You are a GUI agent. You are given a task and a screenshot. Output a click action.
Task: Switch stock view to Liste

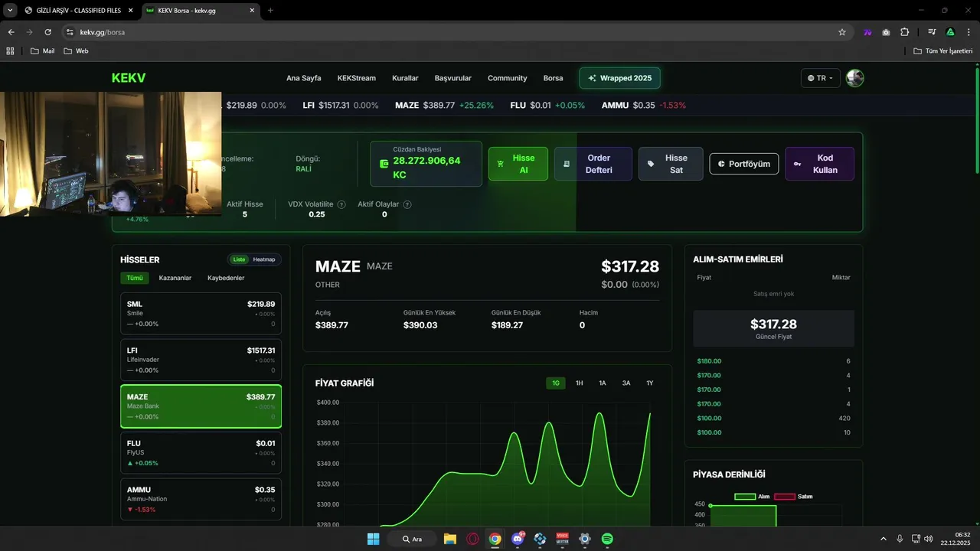[x=239, y=259]
